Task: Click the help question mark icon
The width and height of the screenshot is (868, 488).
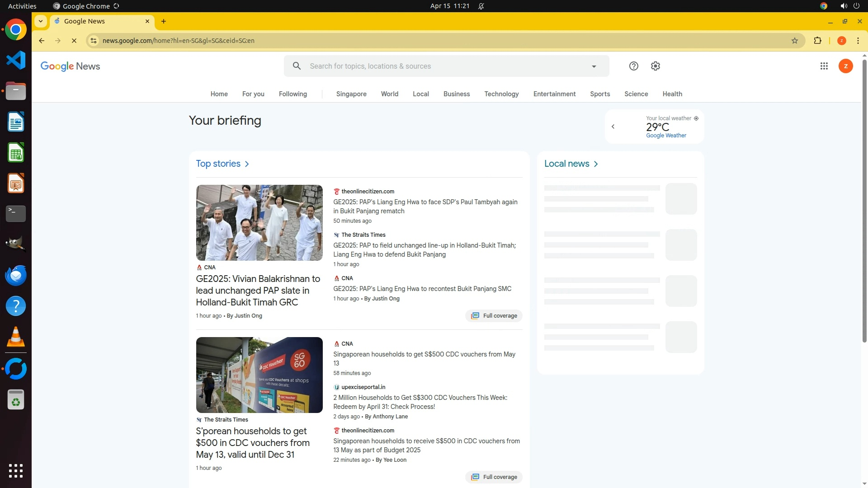Action: tap(633, 66)
